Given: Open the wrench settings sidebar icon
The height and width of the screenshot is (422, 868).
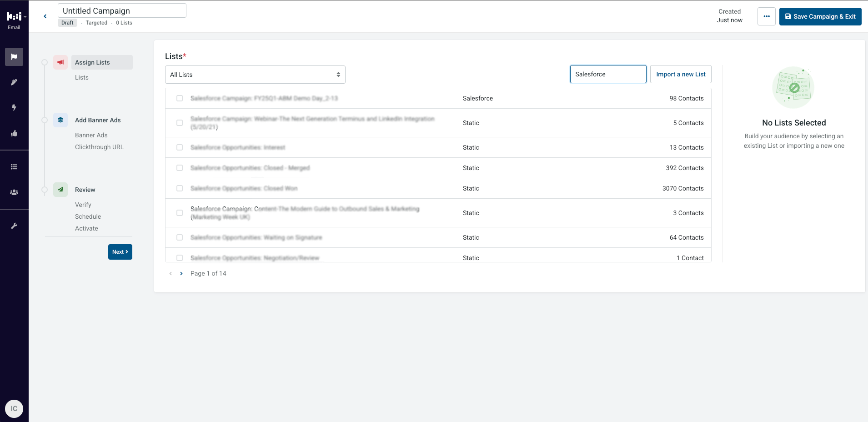Looking at the screenshot, I should coord(14,226).
